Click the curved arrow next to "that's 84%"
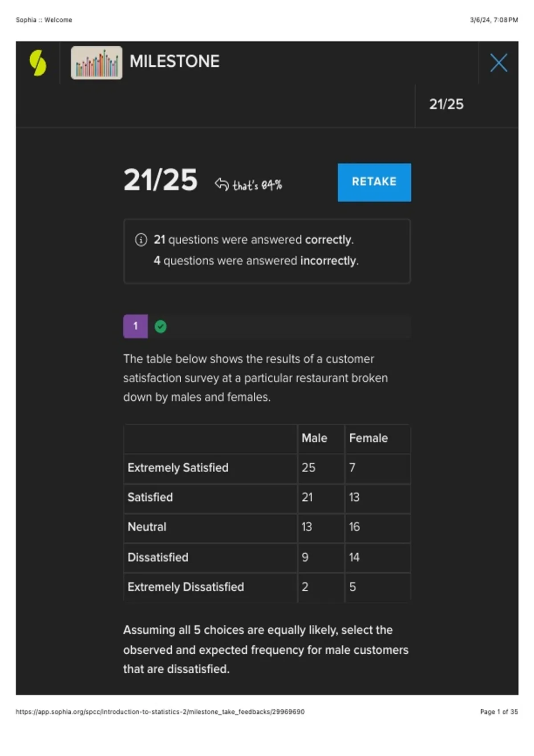This screenshot has height=756, width=534. [222, 184]
